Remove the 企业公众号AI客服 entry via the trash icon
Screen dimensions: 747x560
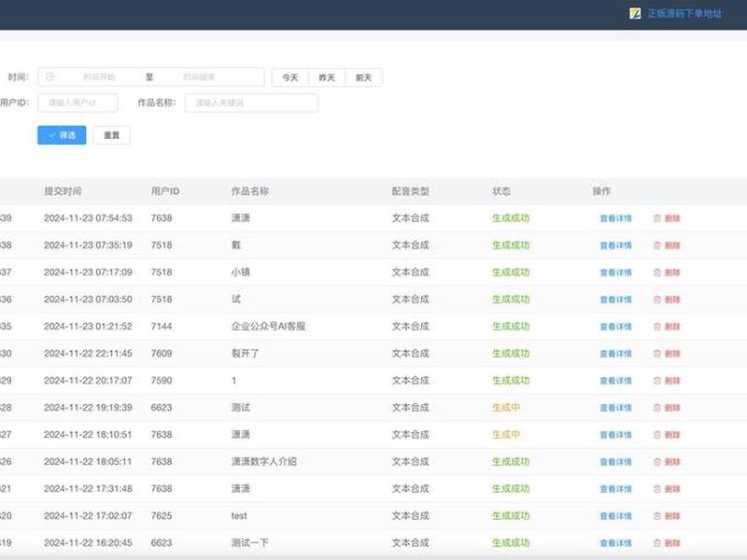click(x=657, y=327)
